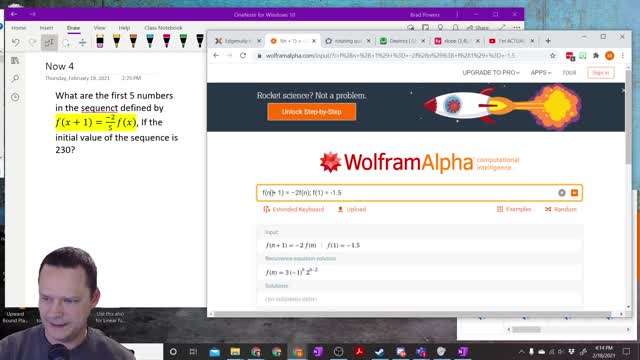The image size is (640, 360).
Task: Open the Help tab in OneNote
Action: pyautogui.click(x=124, y=28)
